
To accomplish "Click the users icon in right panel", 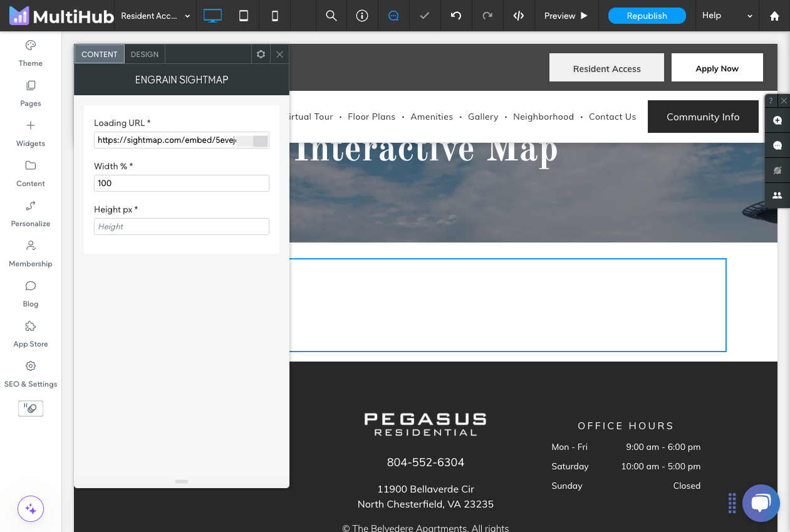I will pyautogui.click(x=777, y=196).
